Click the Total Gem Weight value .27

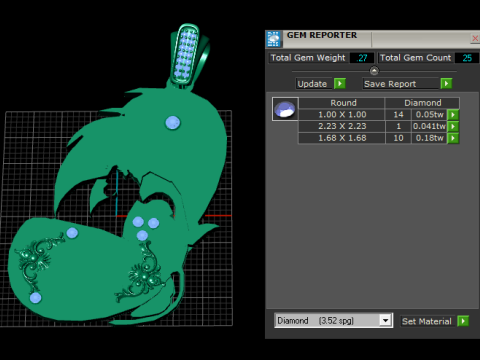tap(362, 58)
